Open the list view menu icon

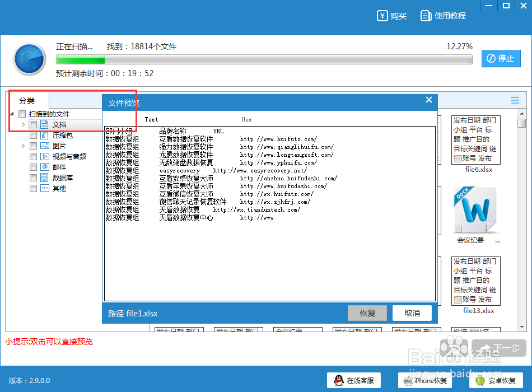pos(515,100)
